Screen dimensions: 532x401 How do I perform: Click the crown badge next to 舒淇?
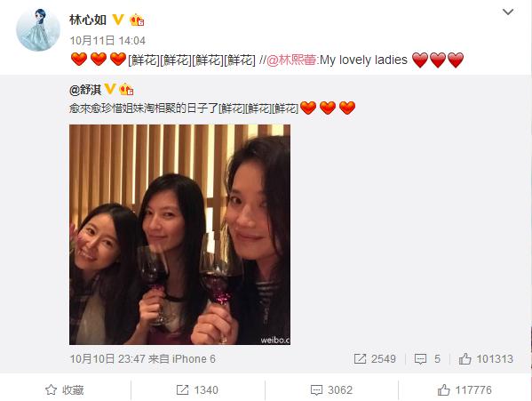[x=126, y=89]
